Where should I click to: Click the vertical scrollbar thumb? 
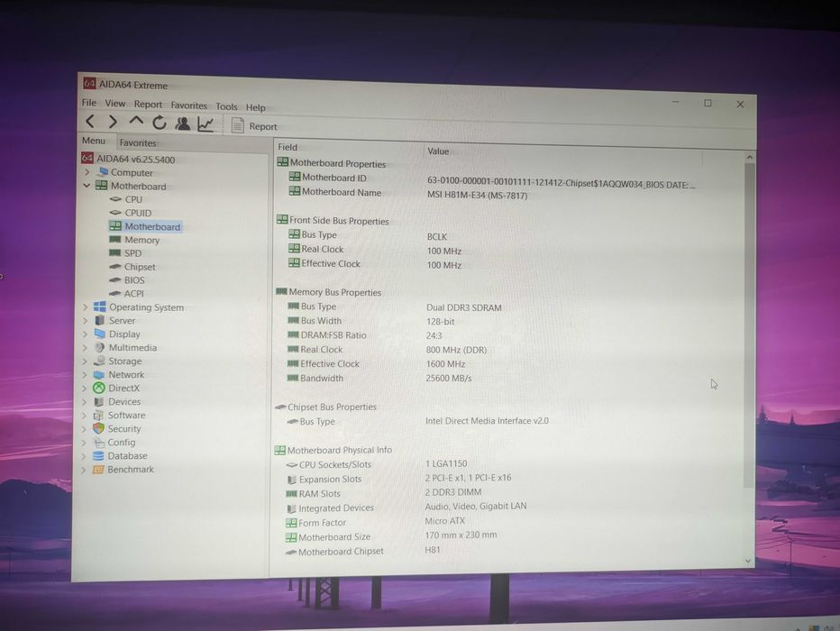click(x=749, y=325)
